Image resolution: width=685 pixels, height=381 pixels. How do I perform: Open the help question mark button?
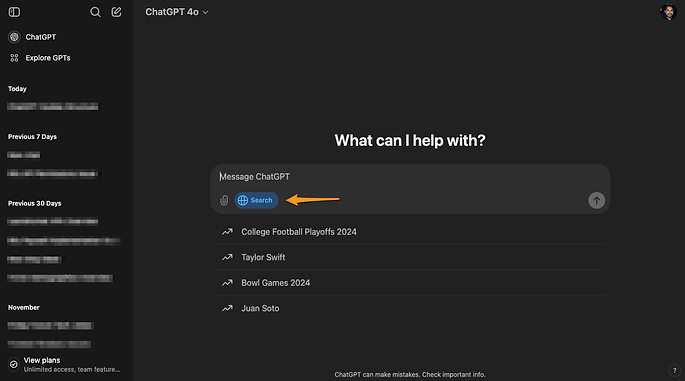pyautogui.click(x=674, y=370)
